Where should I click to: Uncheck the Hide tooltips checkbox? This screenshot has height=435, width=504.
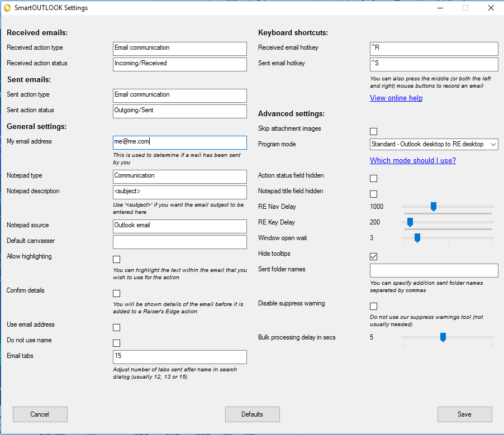tap(373, 256)
